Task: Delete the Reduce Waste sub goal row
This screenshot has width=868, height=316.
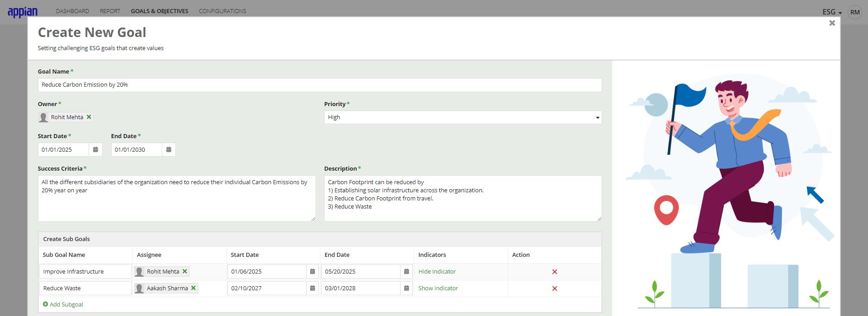Action: pos(555,288)
